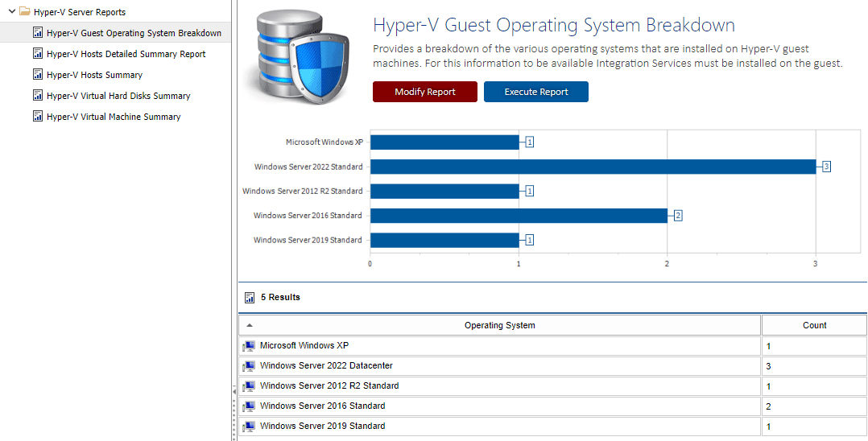Open Hyper-V Guest Operating System Breakdown report
The height and width of the screenshot is (441, 868).
click(x=134, y=33)
